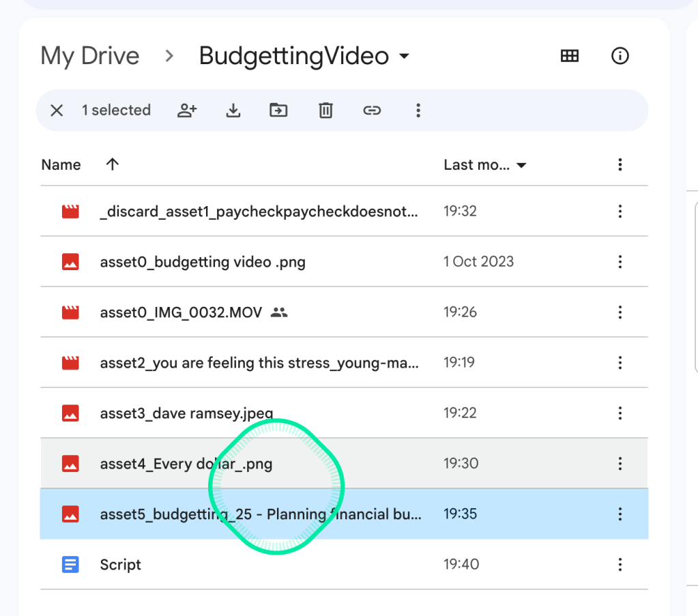
Task: Click the image icon of asset3_dave ramsey.jpeg
Action: (x=70, y=413)
